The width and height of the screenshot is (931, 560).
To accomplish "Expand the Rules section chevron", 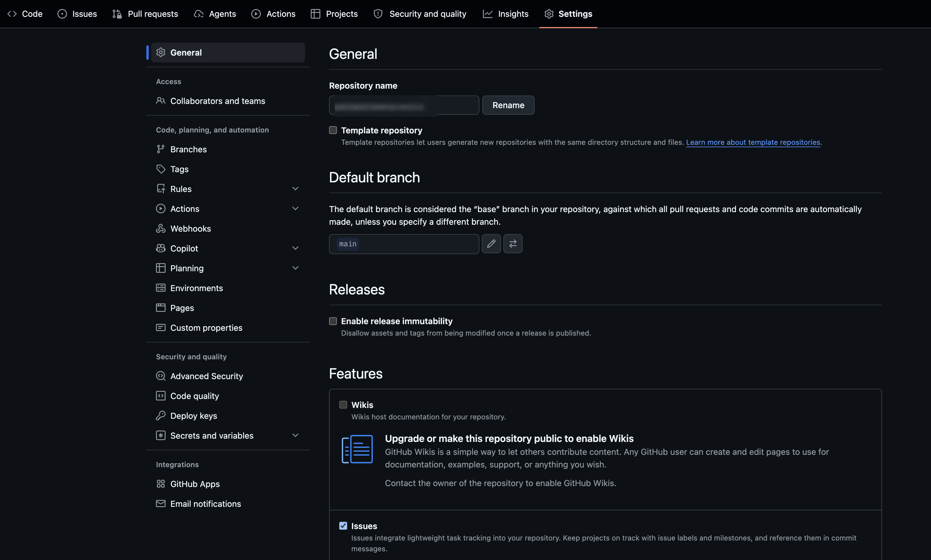I will pos(295,189).
